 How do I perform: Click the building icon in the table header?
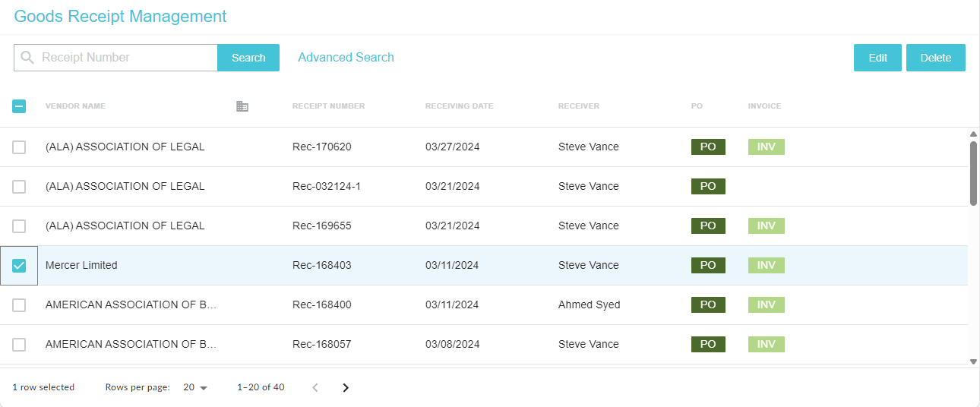coord(242,106)
